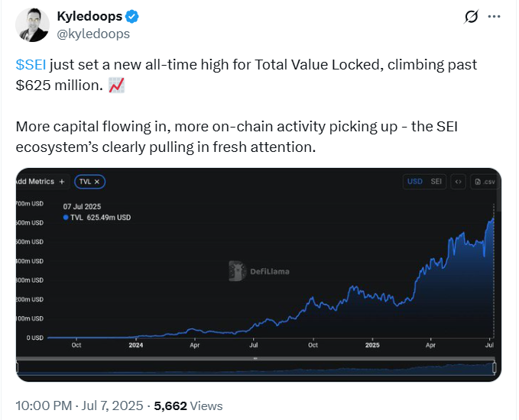This screenshot has width=519, height=420.
Task: Click the 5,662 Views count
Action: [188, 405]
